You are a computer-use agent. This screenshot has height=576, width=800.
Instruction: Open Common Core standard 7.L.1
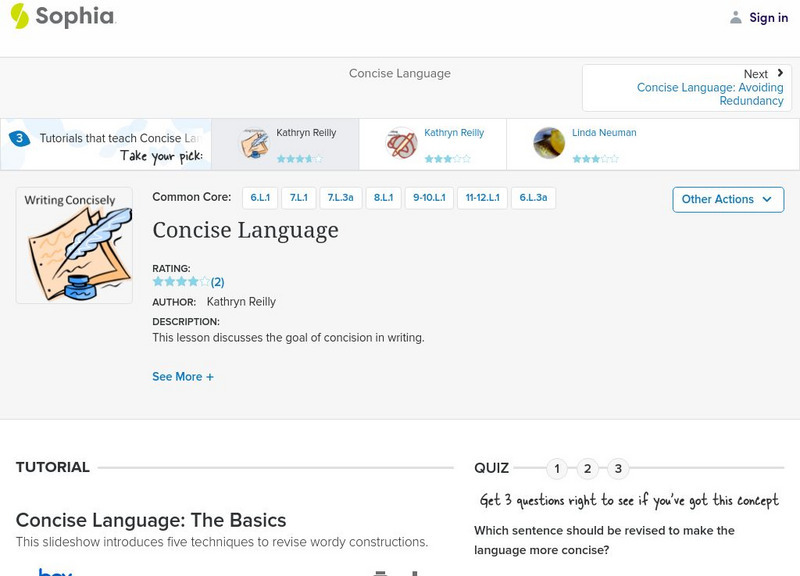point(299,198)
